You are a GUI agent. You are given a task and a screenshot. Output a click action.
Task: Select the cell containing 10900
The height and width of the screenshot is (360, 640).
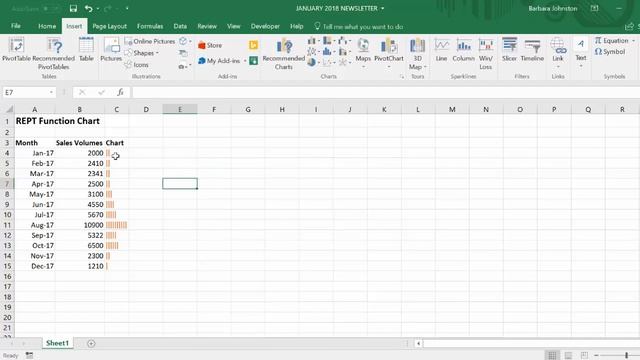(80, 225)
